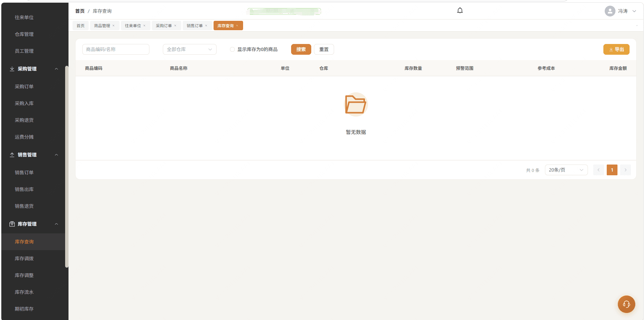Image resolution: width=644 pixels, height=320 pixels.
Task: Click the 库存数量 column header
Action: (x=413, y=68)
